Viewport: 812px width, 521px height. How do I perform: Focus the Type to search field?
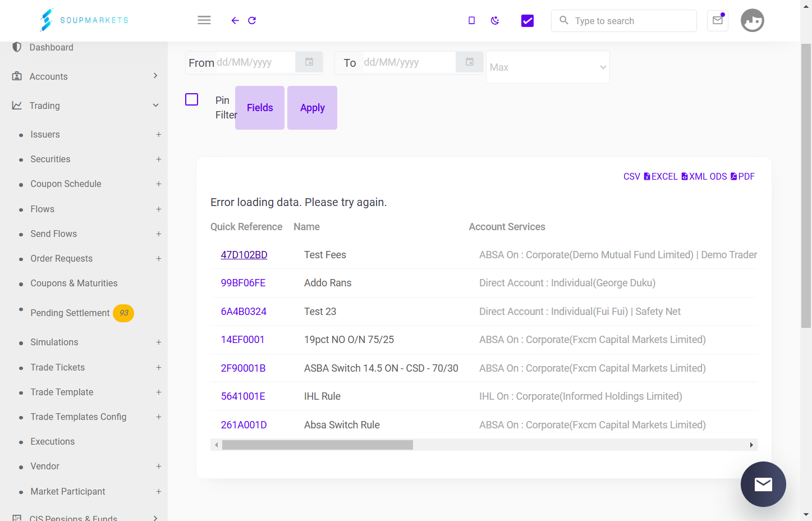(624, 21)
